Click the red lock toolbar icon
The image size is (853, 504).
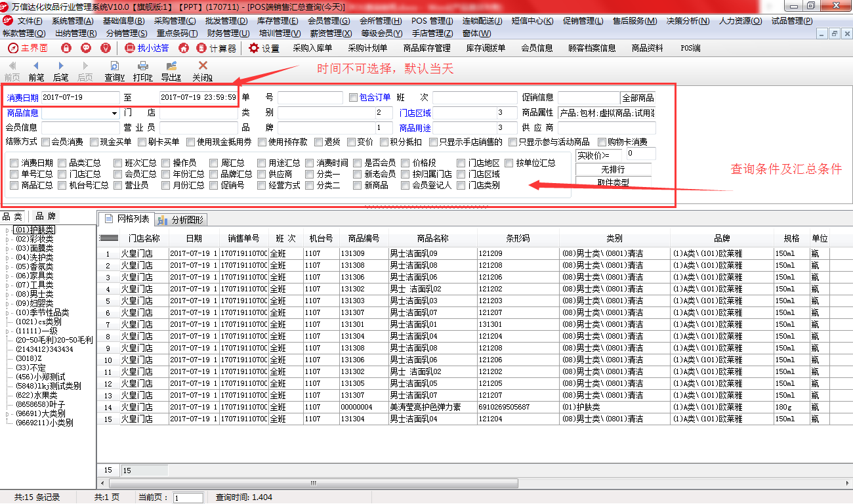(x=66, y=48)
